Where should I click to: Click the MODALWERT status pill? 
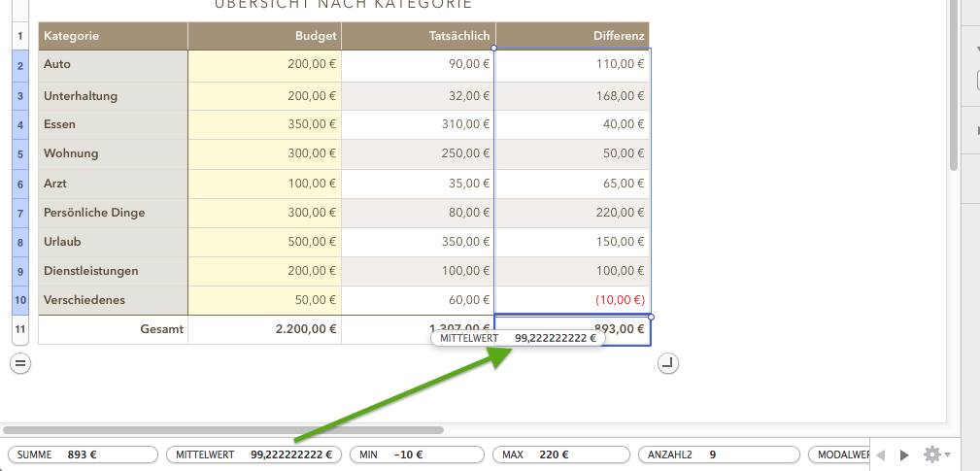point(839,454)
